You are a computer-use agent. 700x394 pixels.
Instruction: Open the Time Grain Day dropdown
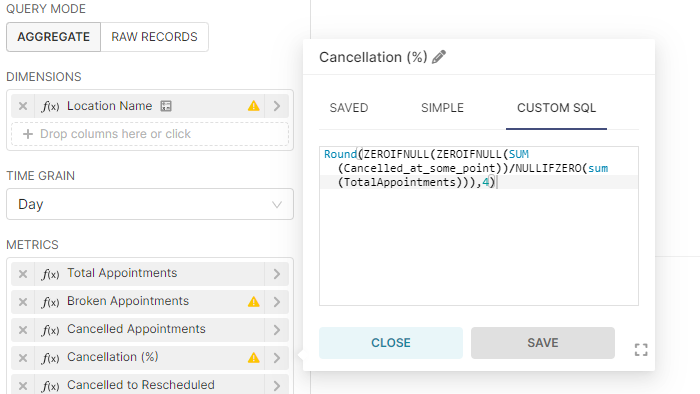point(150,204)
